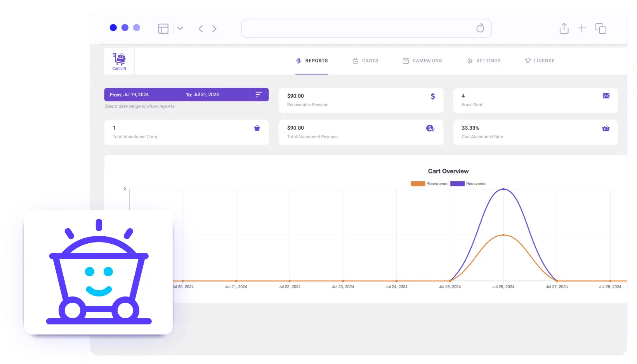
Task: Toggle the browser sidebar layout icon
Action: tap(163, 29)
